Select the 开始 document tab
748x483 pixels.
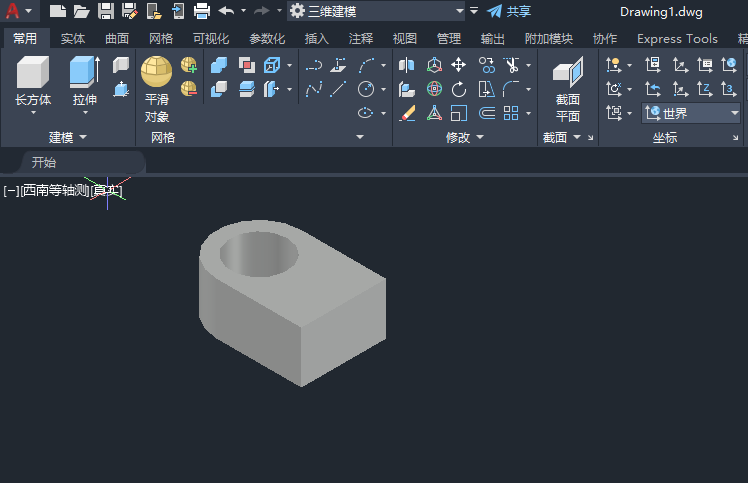pyautogui.click(x=44, y=162)
